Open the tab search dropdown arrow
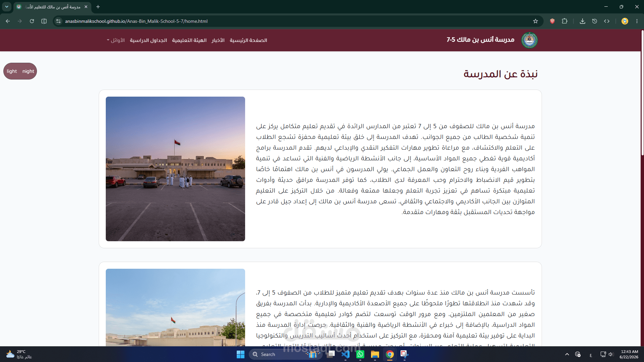This screenshot has width=644, height=362. tap(7, 7)
